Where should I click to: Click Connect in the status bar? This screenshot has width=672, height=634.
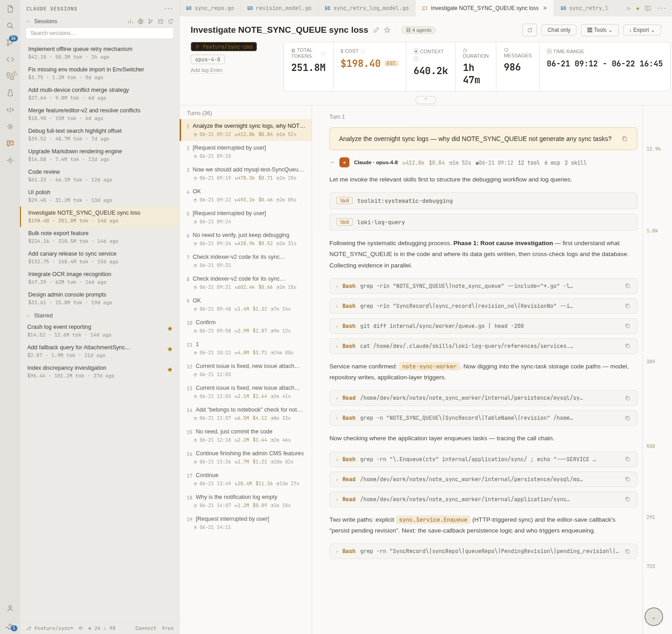pos(146,628)
